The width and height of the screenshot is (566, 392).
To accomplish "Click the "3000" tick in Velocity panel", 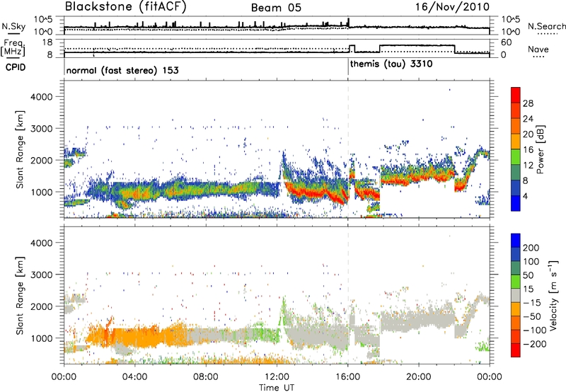I will point(42,275).
